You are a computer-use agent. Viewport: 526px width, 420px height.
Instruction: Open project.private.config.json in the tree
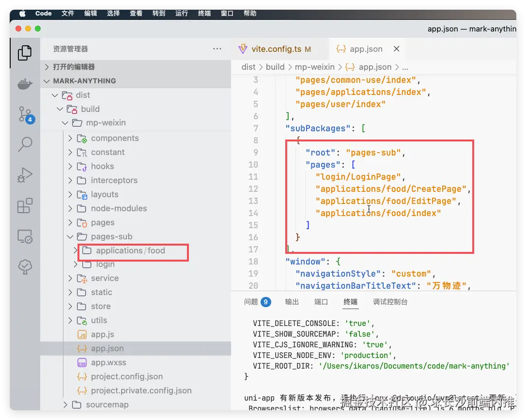pyautogui.click(x=136, y=391)
